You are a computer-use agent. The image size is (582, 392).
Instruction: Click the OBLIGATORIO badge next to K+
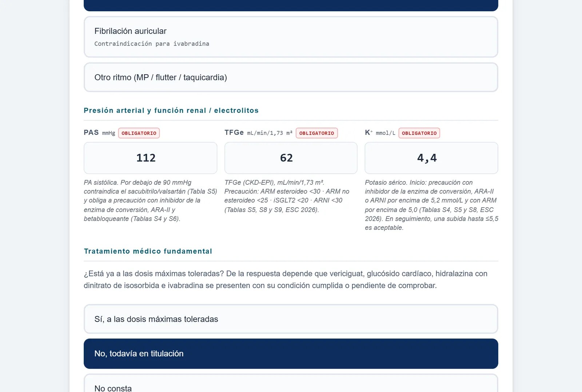coord(419,133)
